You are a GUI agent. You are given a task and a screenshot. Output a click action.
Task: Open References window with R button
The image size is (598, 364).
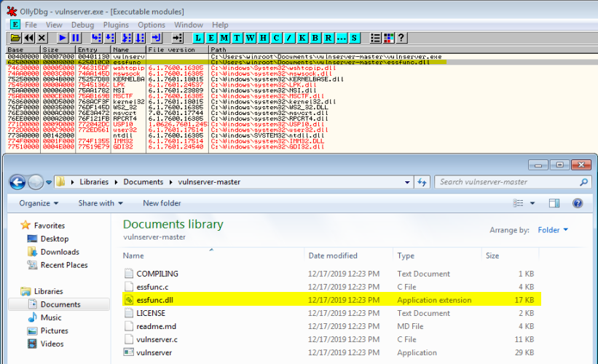pyautogui.click(x=328, y=38)
